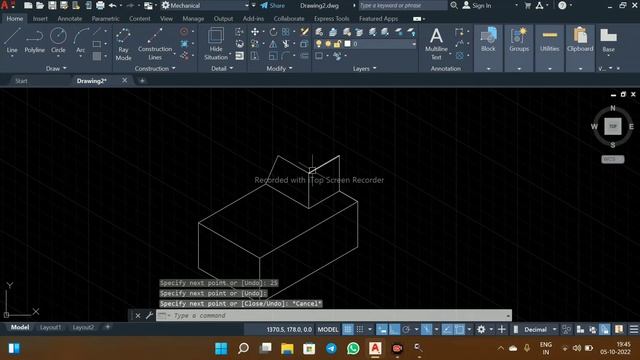640x360 pixels.
Task: Select the Rotate tool in Modify
Action: pyautogui.click(x=273, y=32)
